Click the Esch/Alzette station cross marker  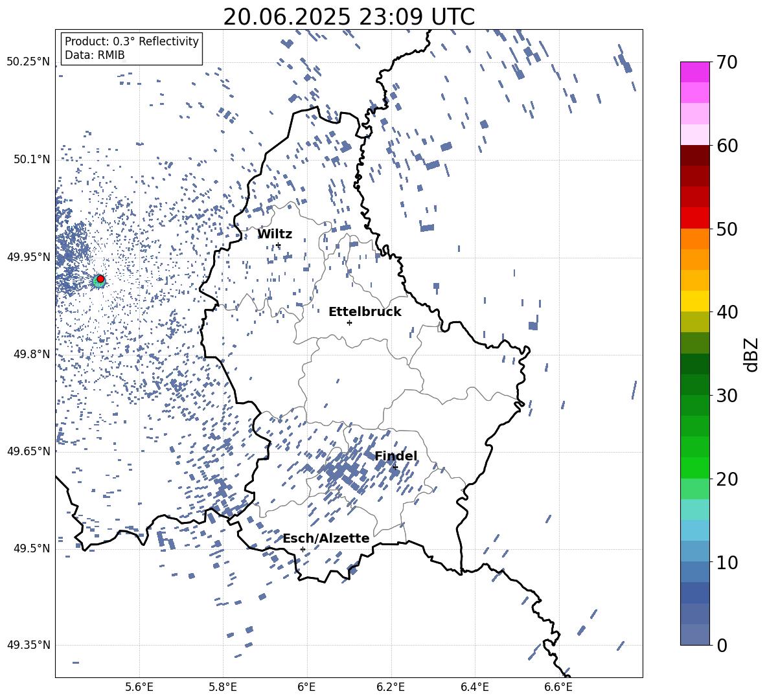pyautogui.click(x=303, y=549)
